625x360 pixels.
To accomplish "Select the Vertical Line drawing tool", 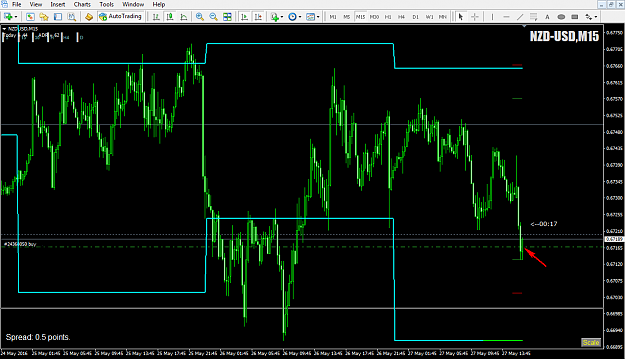I will point(493,17).
